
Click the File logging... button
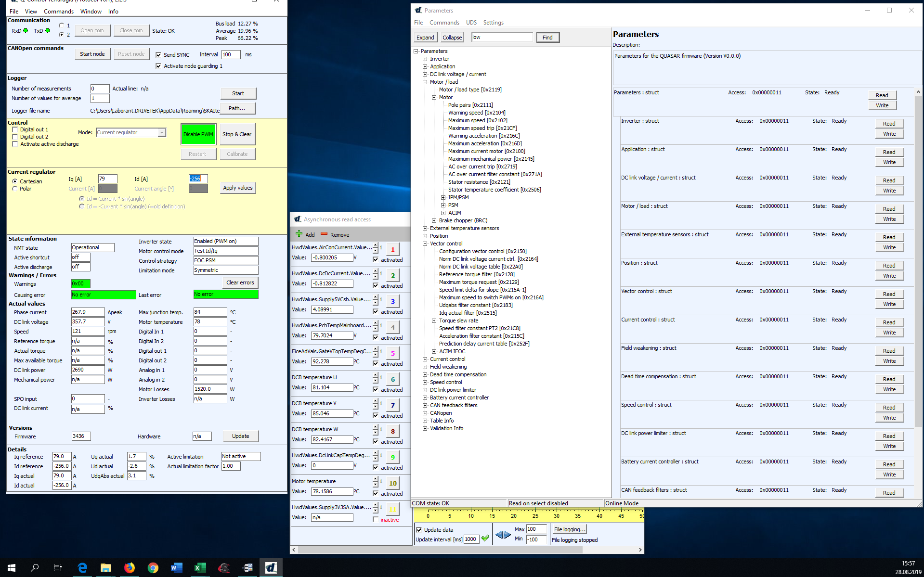pos(570,529)
